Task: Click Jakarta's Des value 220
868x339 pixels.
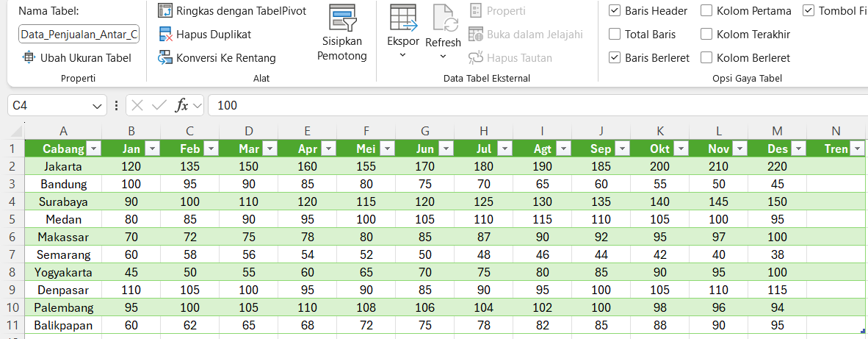Action: 777,166
